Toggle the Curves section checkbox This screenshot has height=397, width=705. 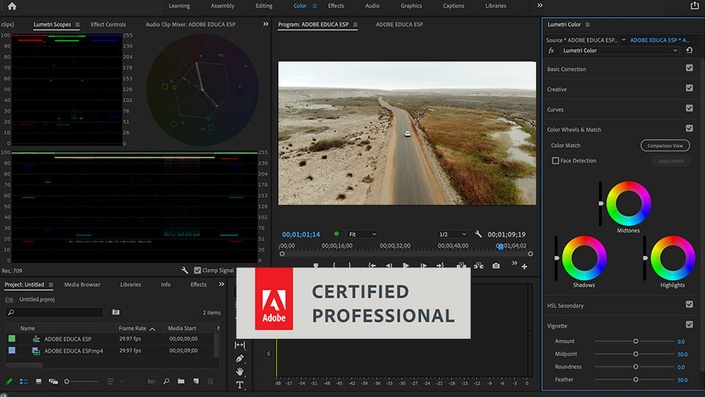(689, 108)
